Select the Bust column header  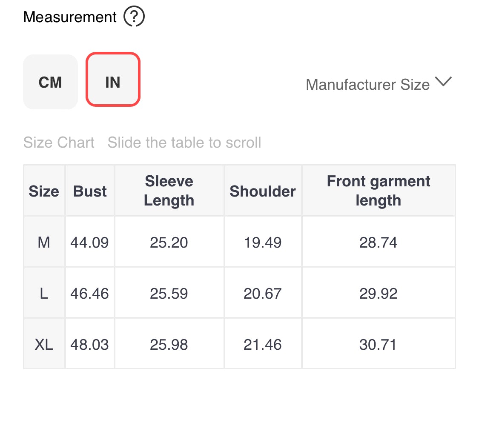click(x=90, y=191)
